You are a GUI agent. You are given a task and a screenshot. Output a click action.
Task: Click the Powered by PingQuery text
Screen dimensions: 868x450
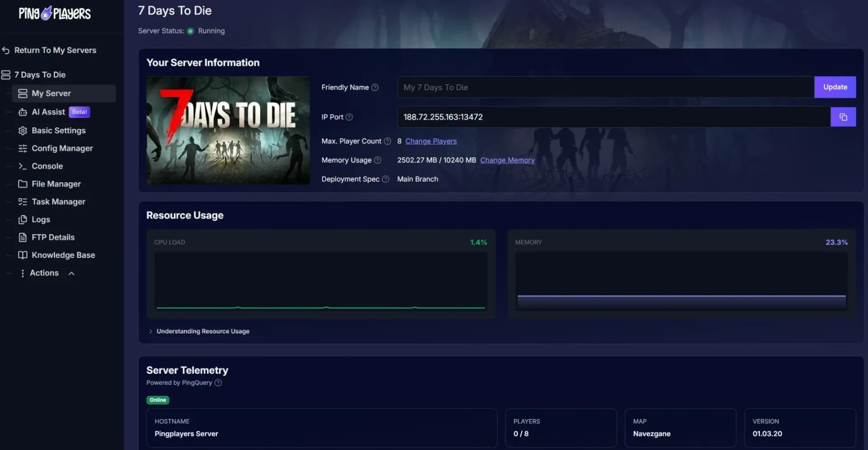179,383
